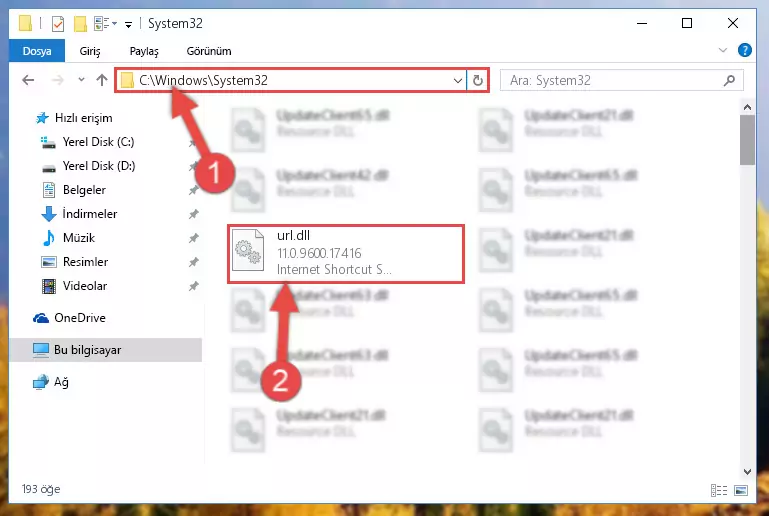Click the window folder icon in title bar
769x516 pixels.
point(26,23)
